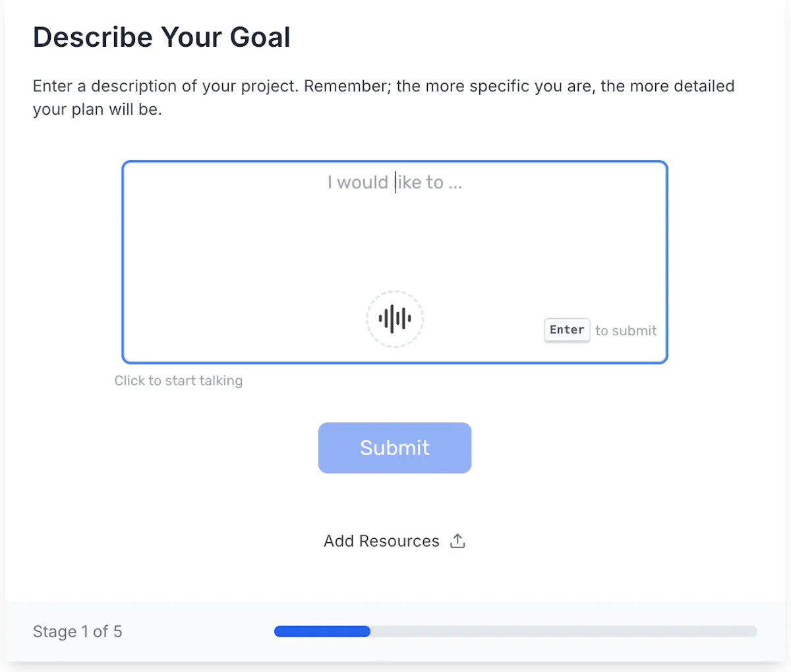Click the Enter key badge
Screen dimensions: 791x672
coord(567,330)
